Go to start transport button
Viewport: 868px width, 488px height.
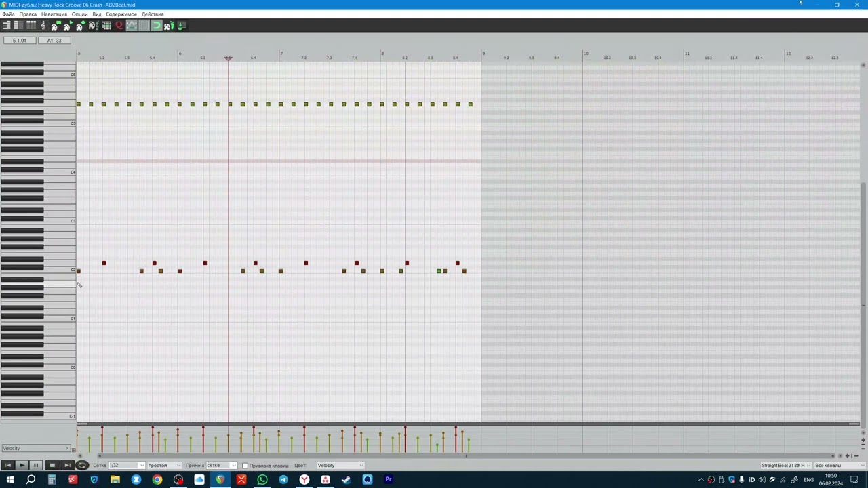(x=7, y=465)
